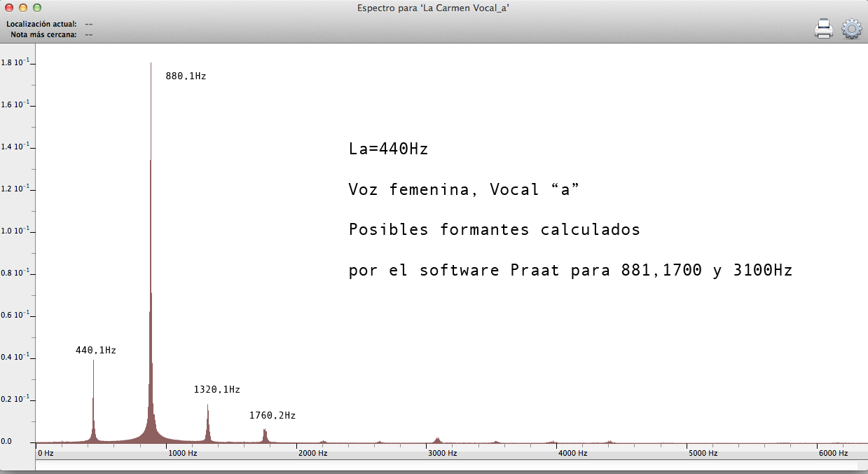
Task: Click the 'Localización actual' readout field
Action: (x=89, y=24)
